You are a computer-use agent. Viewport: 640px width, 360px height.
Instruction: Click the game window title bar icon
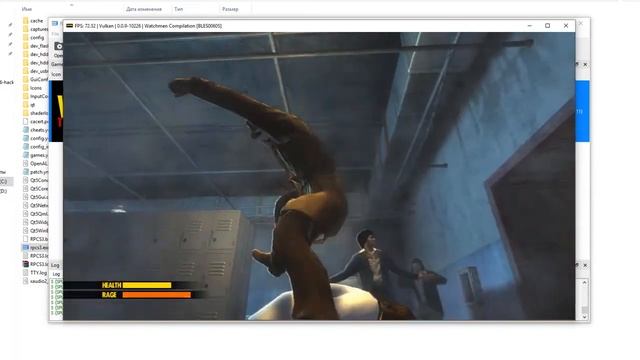point(69,26)
